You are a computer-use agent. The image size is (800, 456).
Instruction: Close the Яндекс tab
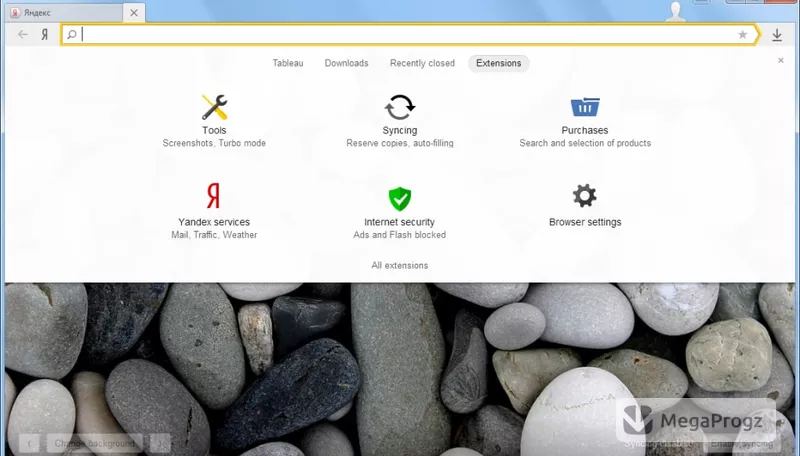click(x=134, y=13)
